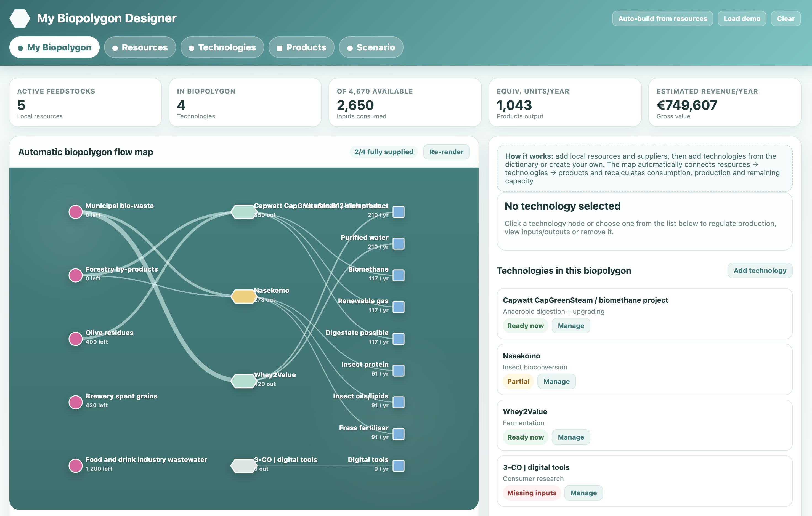Click the Missing inputs status badge

point(531,493)
